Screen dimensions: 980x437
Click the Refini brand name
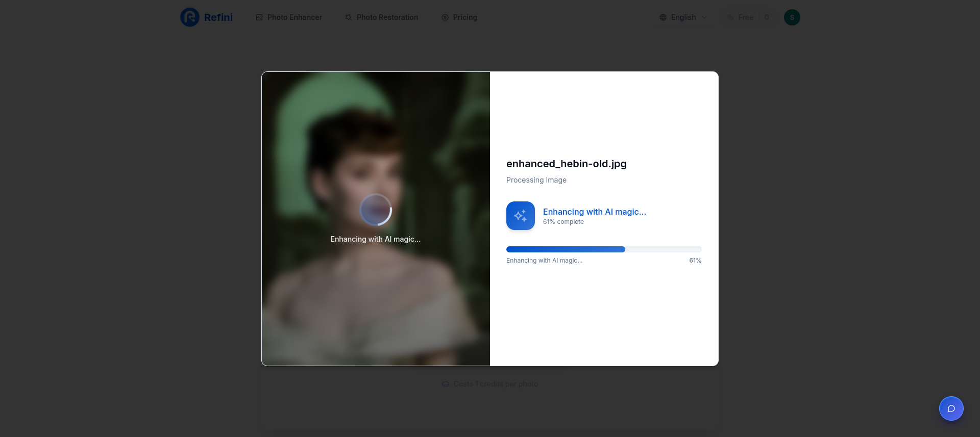218,17
